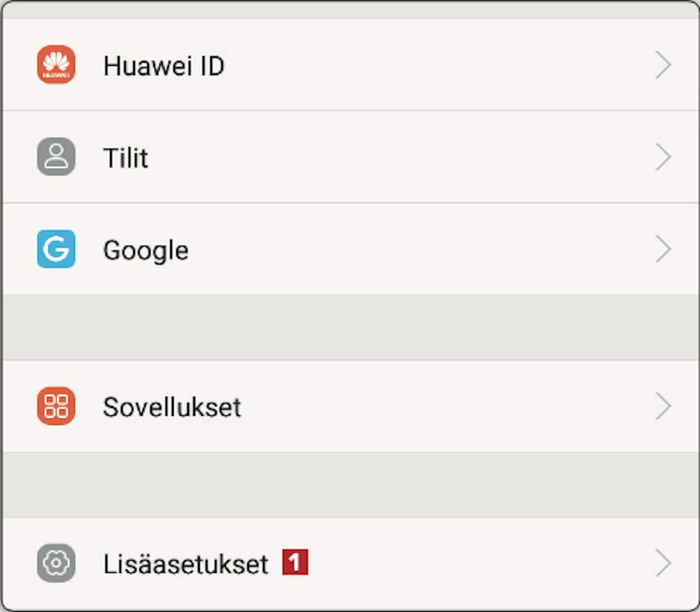Click the red notification badge showing 1

point(295,562)
